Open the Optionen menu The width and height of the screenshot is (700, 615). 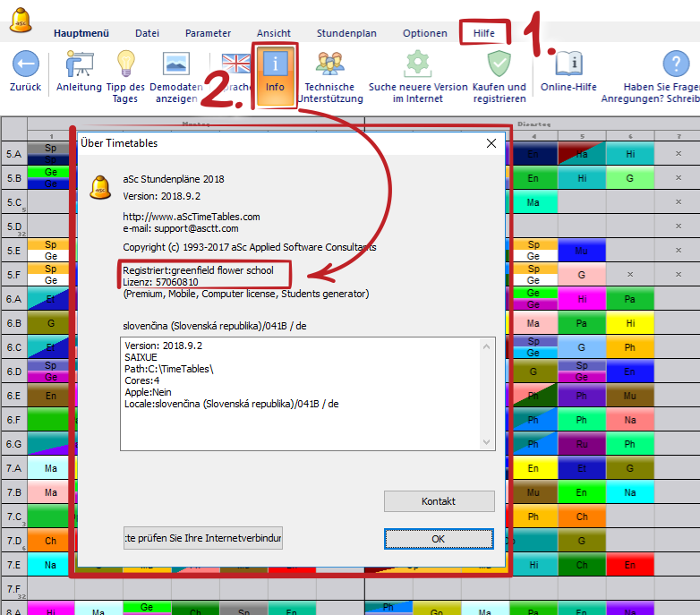coord(425,33)
